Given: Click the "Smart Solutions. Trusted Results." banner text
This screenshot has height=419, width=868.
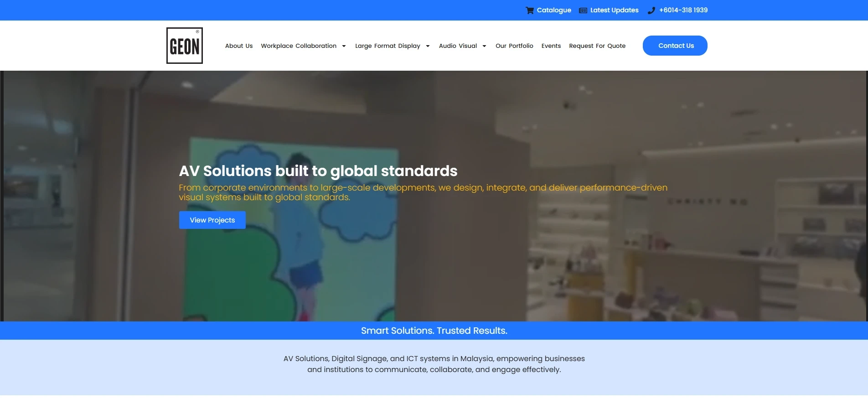Looking at the screenshot, I should [434, 331].
